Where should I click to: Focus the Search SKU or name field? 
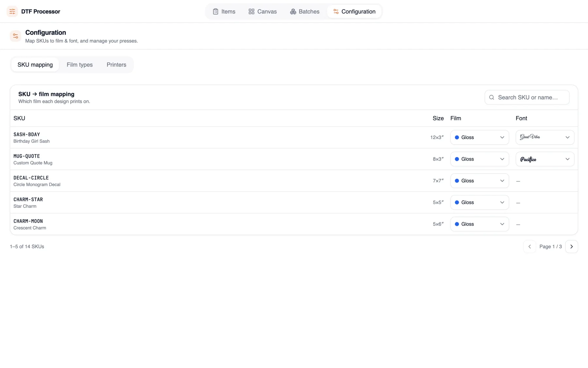(x=527, y=97)
